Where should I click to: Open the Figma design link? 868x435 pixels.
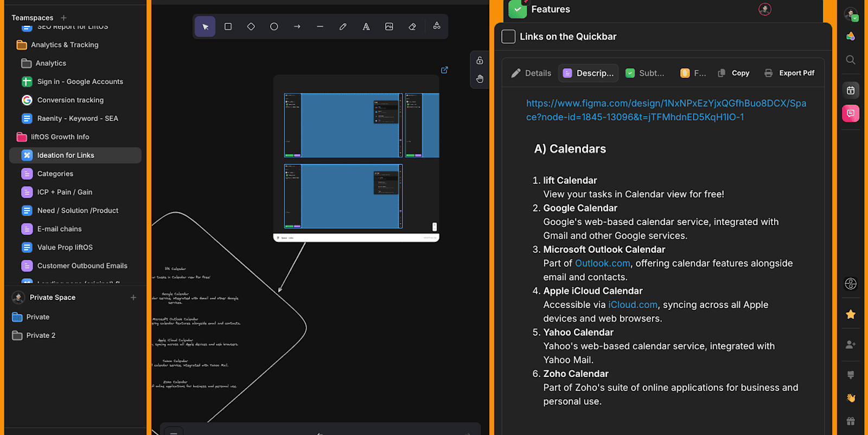[x=666, y=110]
